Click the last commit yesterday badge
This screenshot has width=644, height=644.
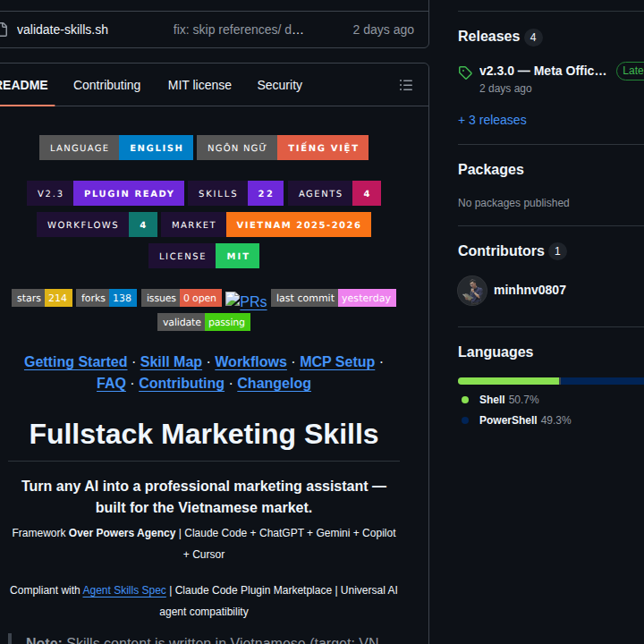point(334,298)
